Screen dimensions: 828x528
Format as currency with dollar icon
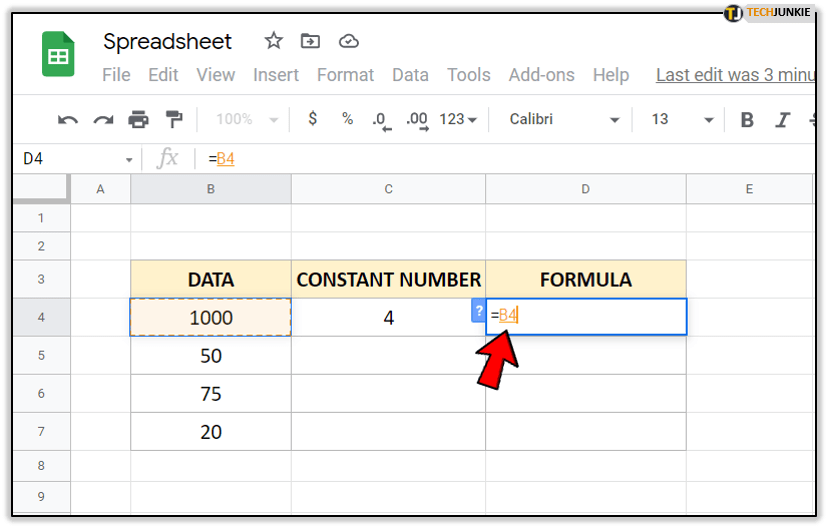[x=313, y=119]
